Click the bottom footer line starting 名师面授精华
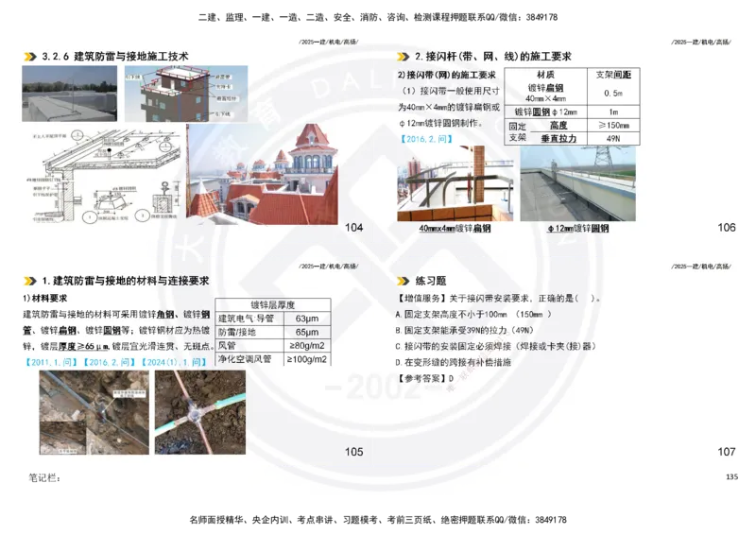756x535 pixels. coord(378,520)
